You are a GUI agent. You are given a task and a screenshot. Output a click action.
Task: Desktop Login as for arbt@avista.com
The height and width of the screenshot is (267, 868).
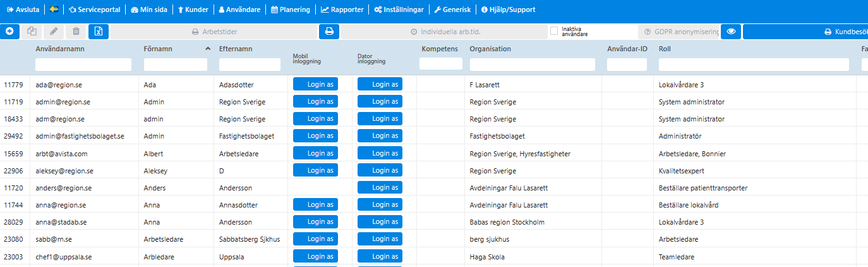380,153
